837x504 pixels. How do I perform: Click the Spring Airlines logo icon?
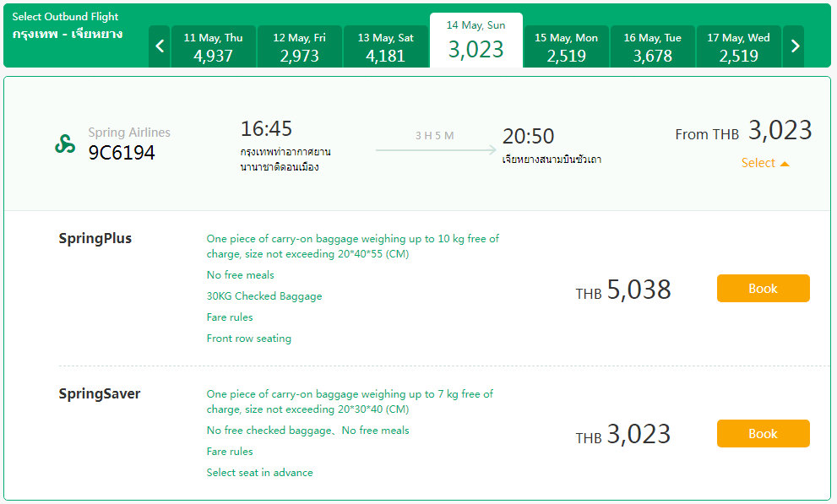pos(65,144)
